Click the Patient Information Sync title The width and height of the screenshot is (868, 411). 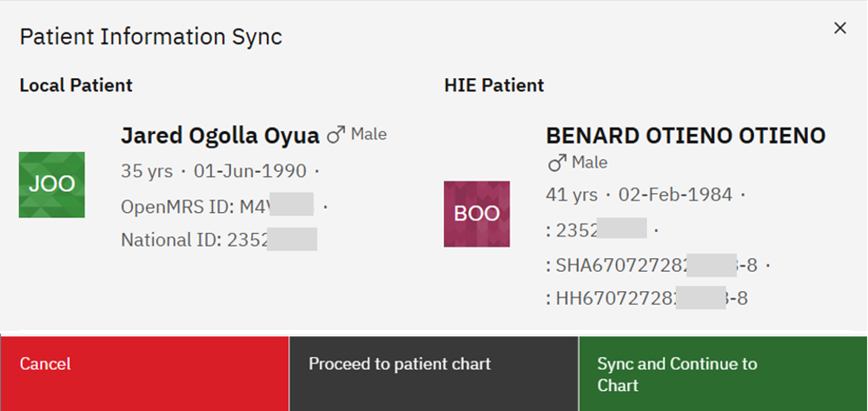[150, 37]
